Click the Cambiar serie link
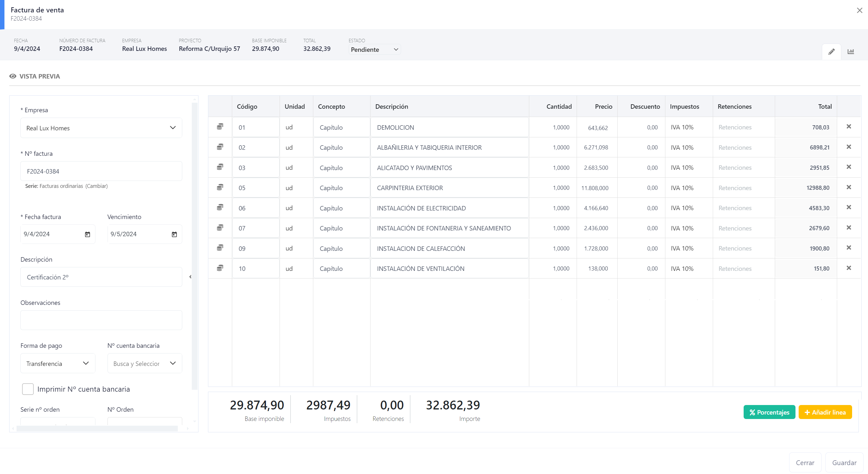This screenshot has height=474, width=868. point(96,186)
